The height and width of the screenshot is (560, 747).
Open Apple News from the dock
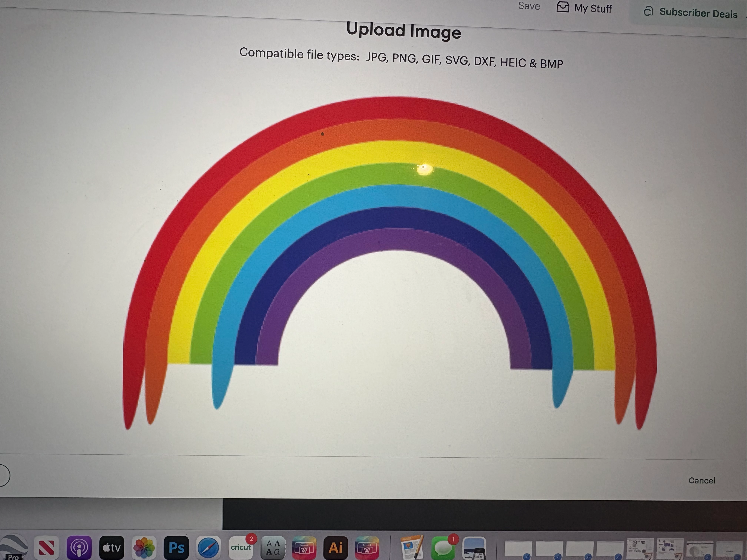pyautogui.click(x=47, y=547)
